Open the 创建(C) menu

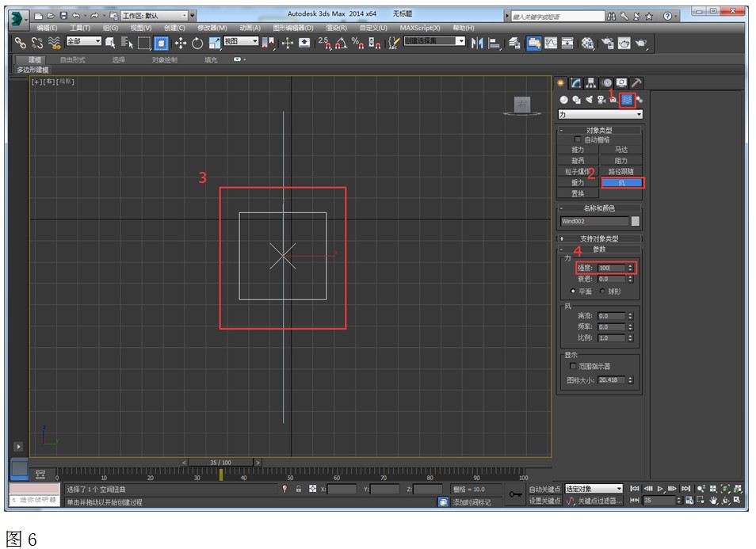click(174, 28)
